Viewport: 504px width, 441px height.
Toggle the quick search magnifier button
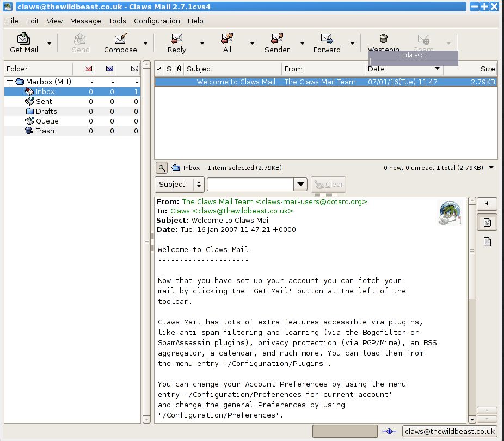[x=162, y=168]
